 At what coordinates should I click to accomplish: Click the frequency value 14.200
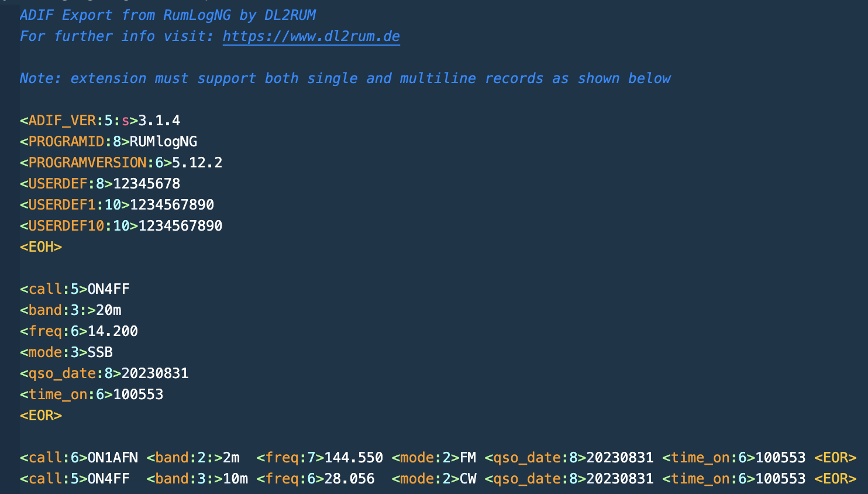tap(113, 331)
